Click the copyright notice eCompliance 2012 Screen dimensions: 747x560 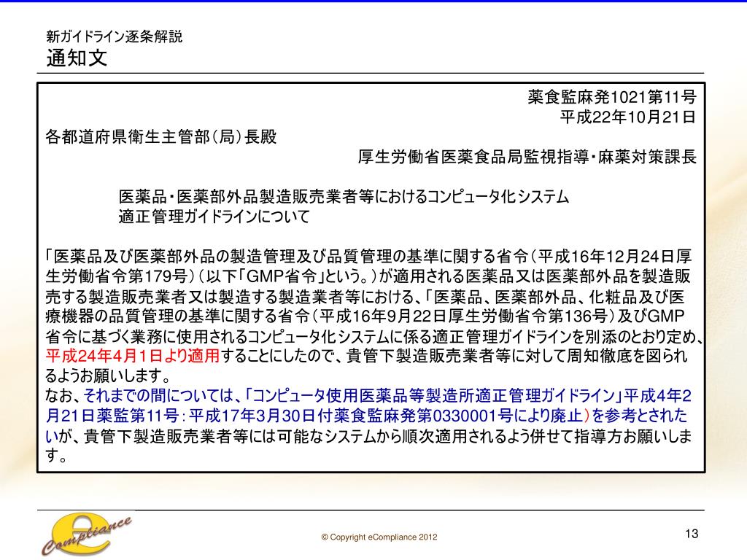(379, 537)
